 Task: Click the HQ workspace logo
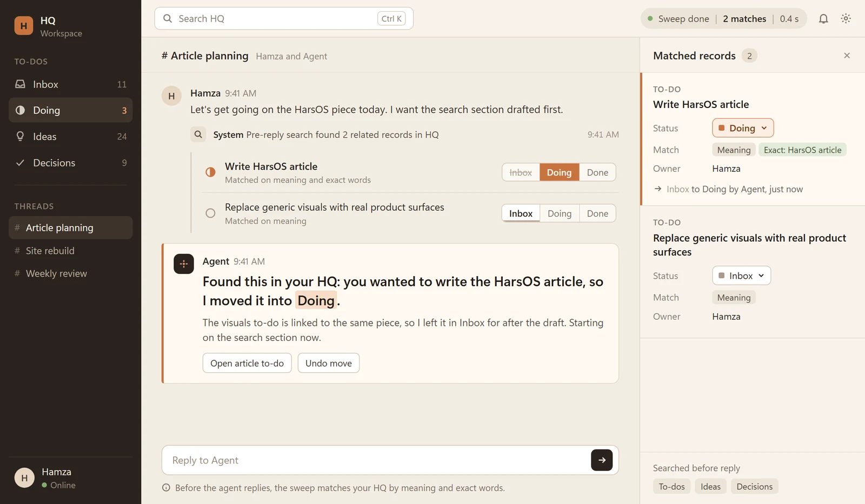24,26
